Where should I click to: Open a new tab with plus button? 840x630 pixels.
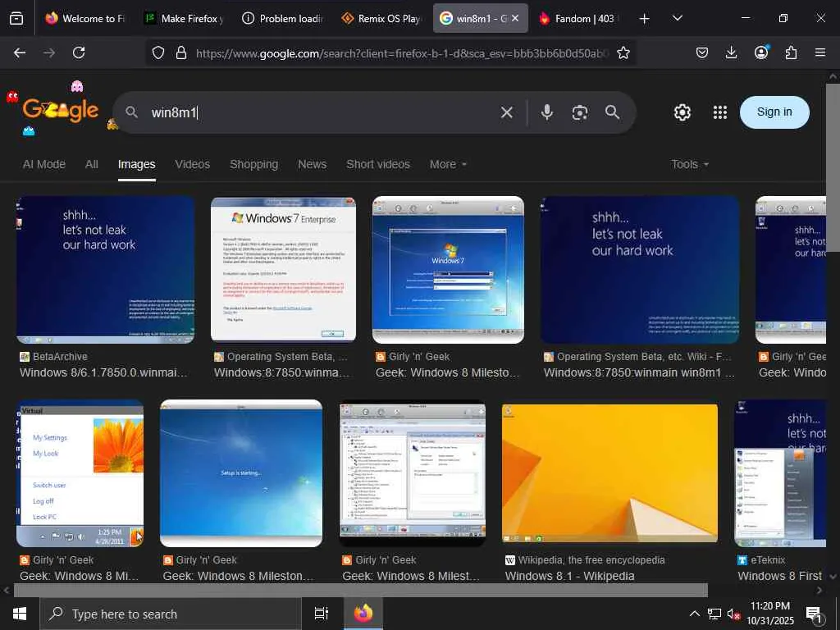click(x=645, y=19)
